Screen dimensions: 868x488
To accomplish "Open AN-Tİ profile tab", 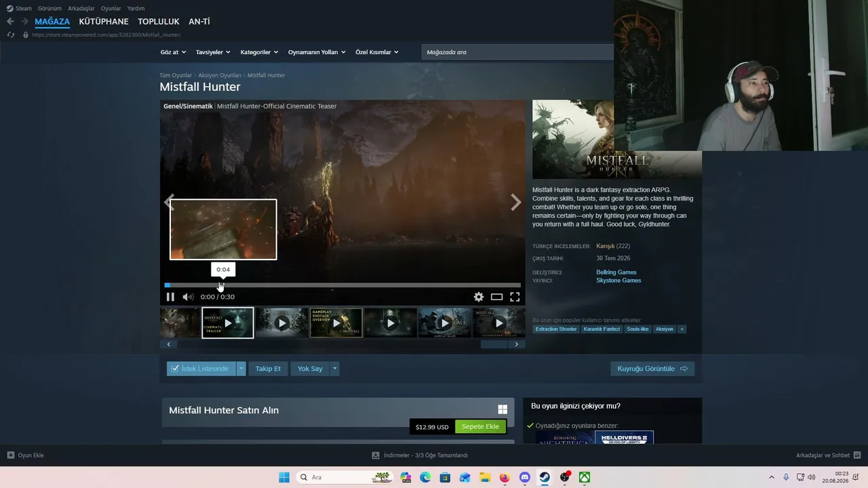I will [x=199, y=22].
